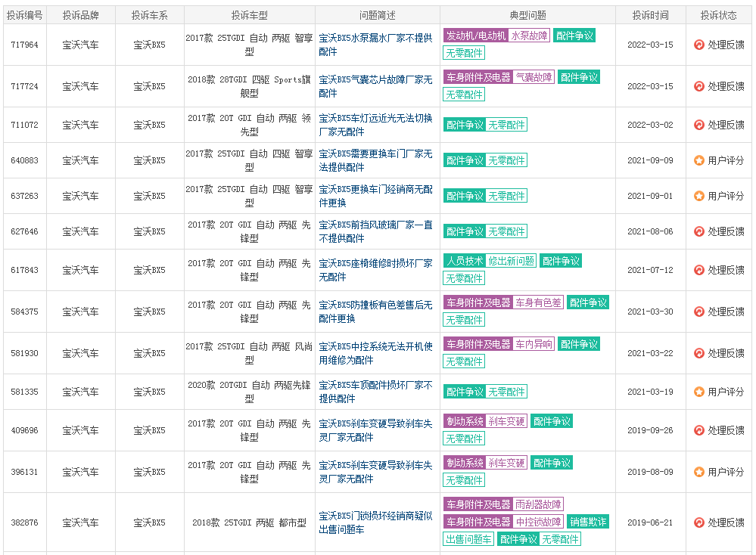Click the 车身有色差 problem tag

(x=538, y=302)
